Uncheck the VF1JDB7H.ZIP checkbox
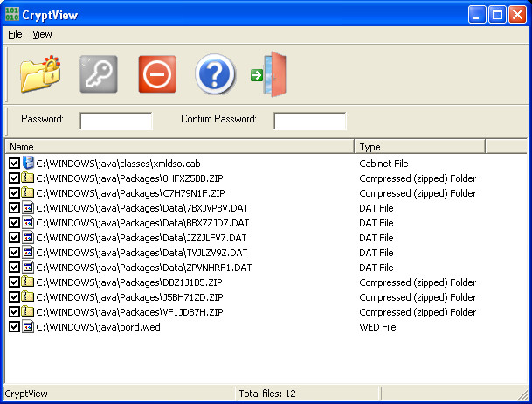 click(14, 312)
